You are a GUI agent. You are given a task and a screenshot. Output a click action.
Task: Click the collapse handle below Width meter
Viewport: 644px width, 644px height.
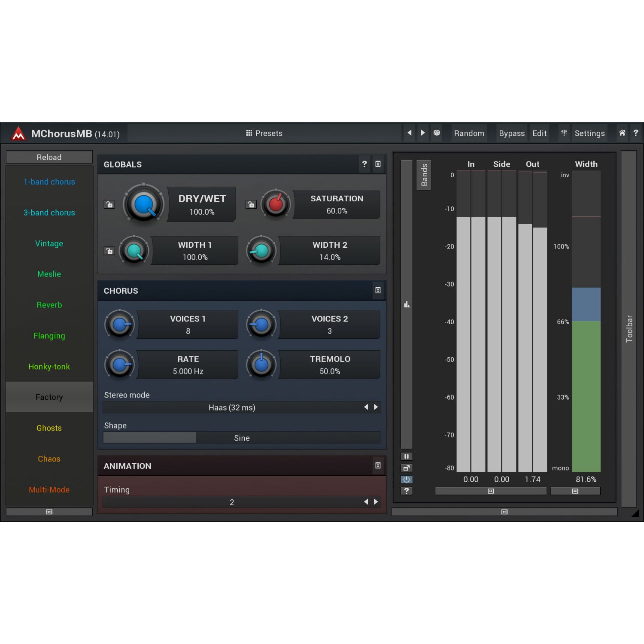click(575, 491)
